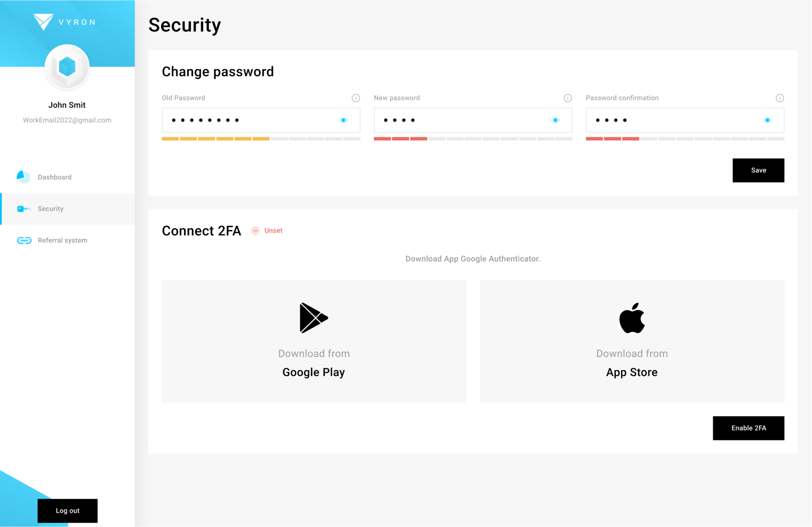812x527 pixels.
Task: Focus the New password input field
Action: (461, 120)
